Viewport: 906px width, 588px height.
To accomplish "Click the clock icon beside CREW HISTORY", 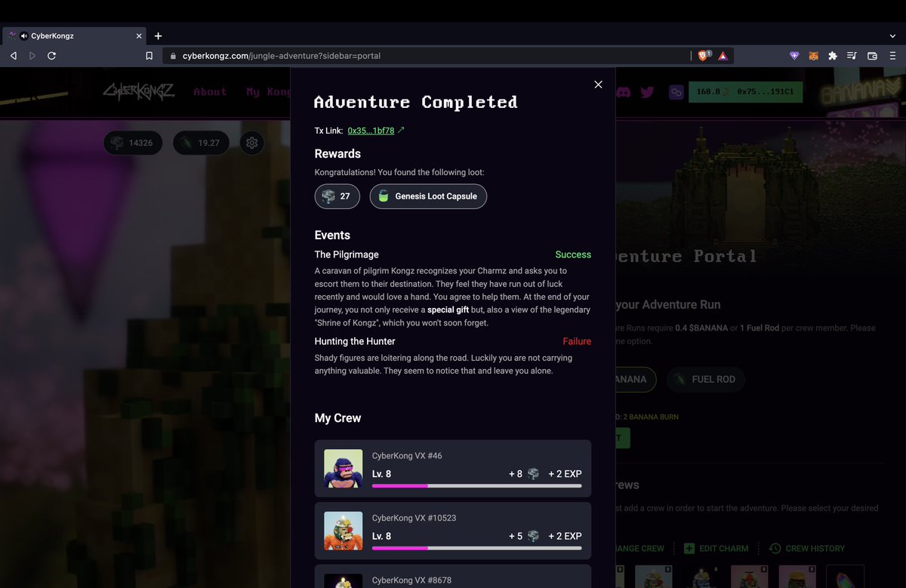I will [775, 549].
